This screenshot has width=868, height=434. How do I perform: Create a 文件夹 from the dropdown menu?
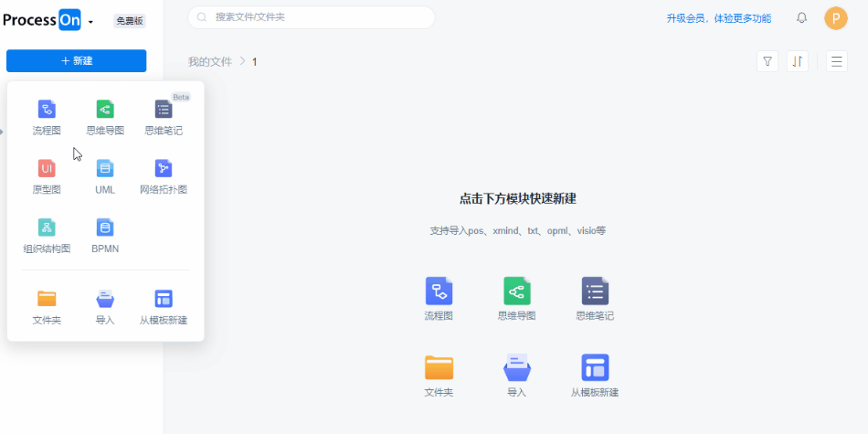click(47, 307)
